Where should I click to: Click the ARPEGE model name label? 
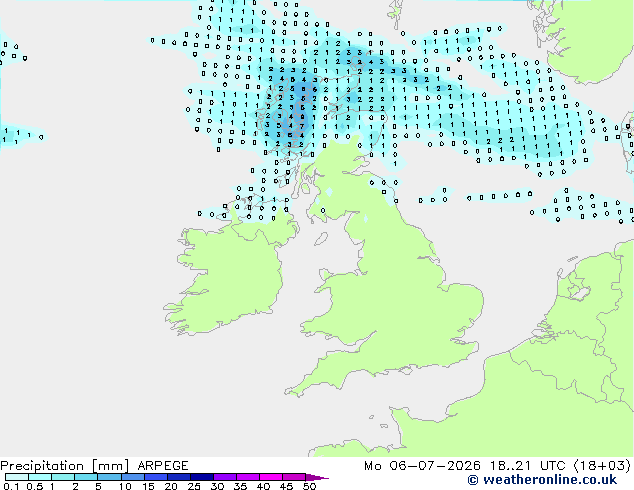coord(163,466)
